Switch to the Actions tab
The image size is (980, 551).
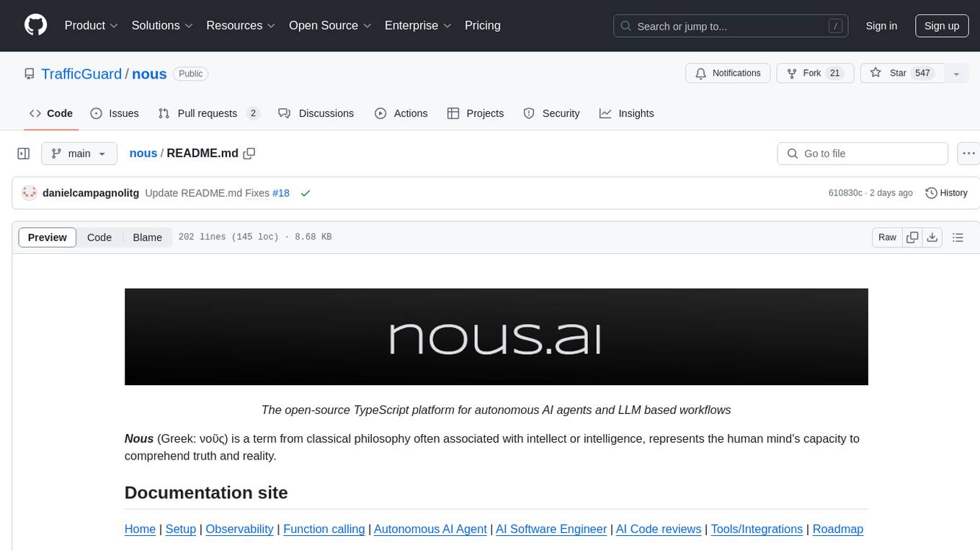click(x=401, y=113)
